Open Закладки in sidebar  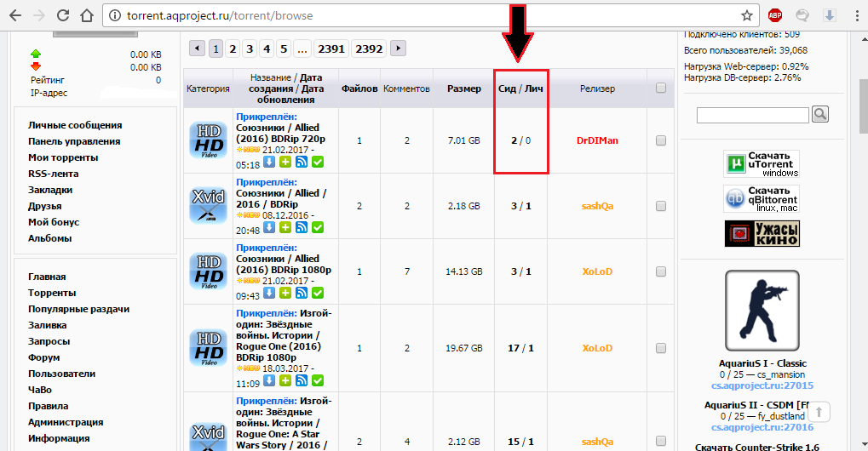[x=50, y=190]
